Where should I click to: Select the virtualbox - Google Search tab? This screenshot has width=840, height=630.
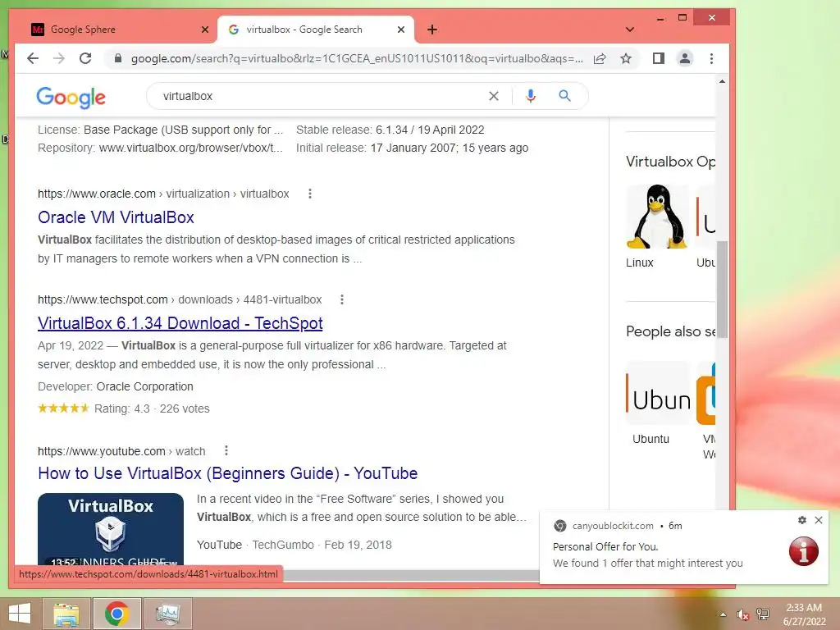(316, 30)
